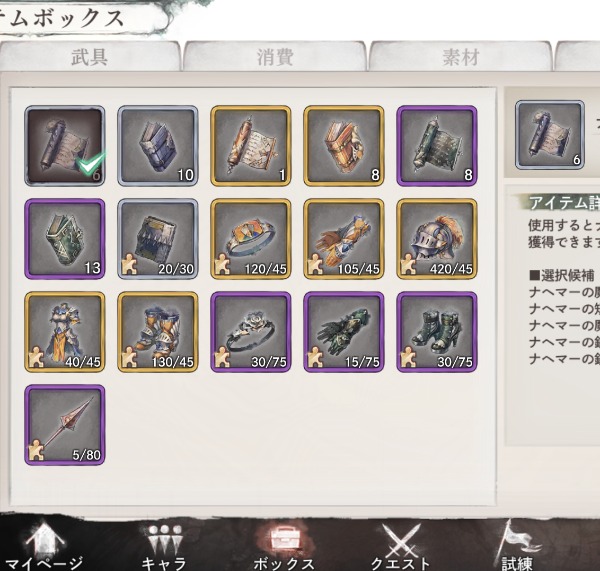Switch to the 武具 tab

[x=90, y=57]
